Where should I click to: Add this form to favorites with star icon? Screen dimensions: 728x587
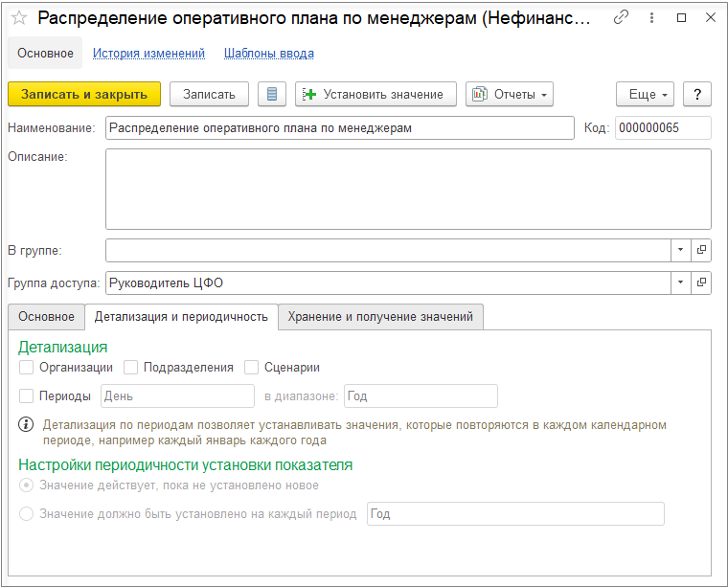click(x=19, y=17)
